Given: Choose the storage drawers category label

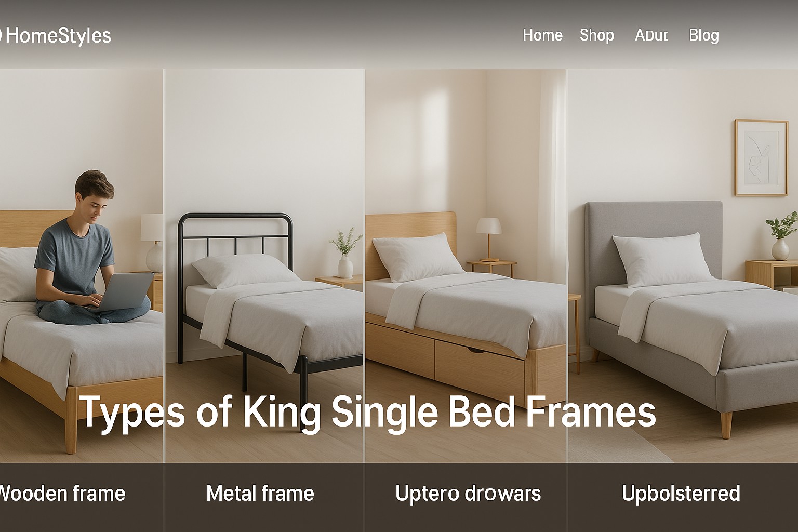Looking at the screenshot, I should pos(468,493).
